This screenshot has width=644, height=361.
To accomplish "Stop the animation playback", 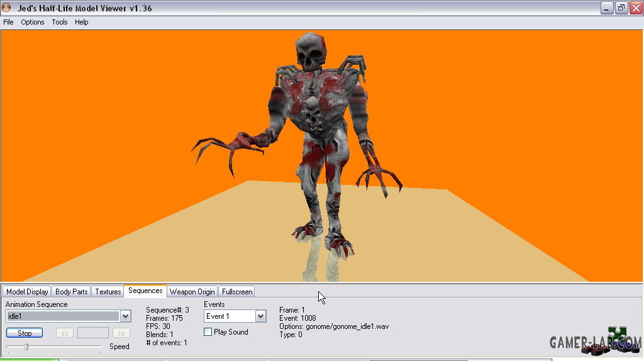I will click(25, 333).
